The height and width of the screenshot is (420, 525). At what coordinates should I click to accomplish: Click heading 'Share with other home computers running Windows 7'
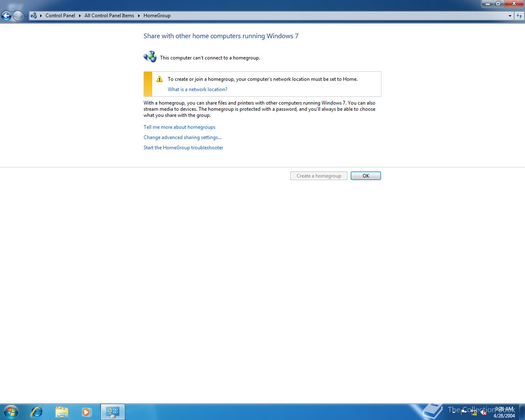(221, 36)
